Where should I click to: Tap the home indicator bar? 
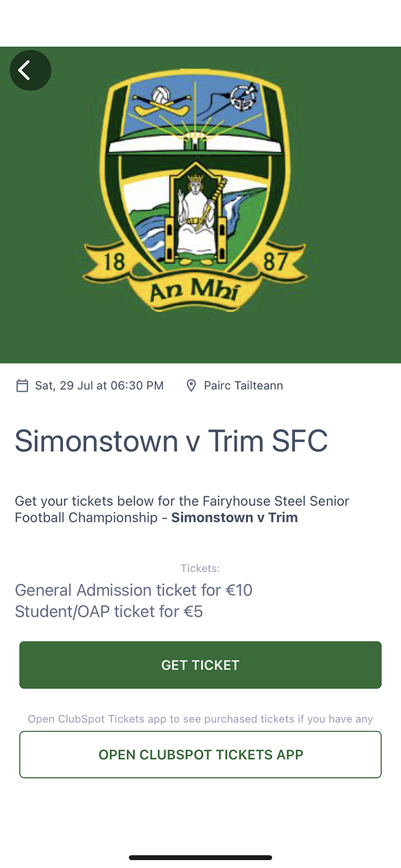point(200,857)
